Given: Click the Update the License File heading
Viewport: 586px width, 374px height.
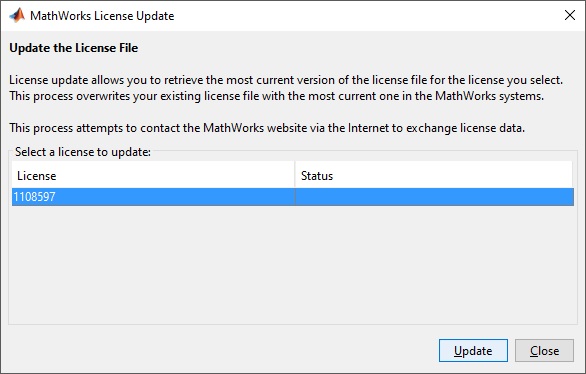Looking at the screenshot, I should [x=74, y=48].
